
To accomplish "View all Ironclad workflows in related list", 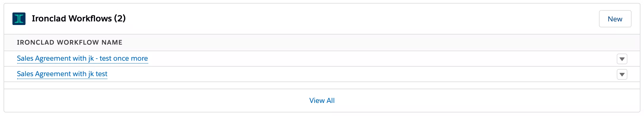I will tap(322, 101).
